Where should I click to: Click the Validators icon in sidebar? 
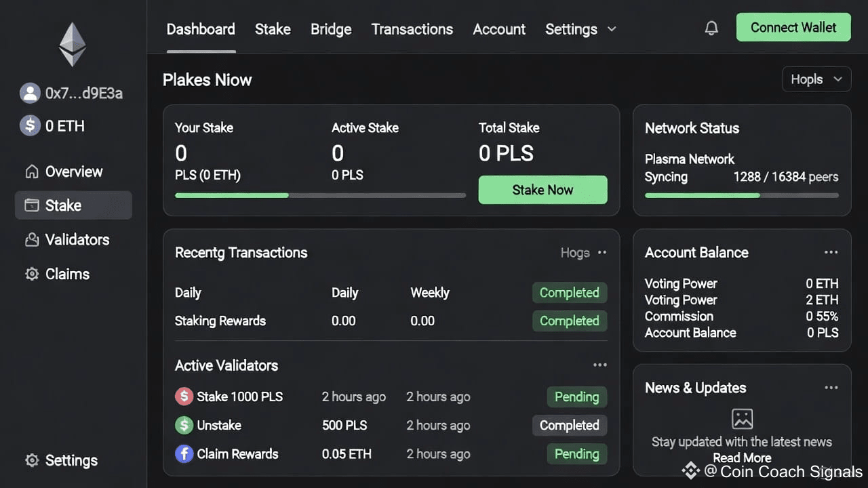[x=31, y=240]
